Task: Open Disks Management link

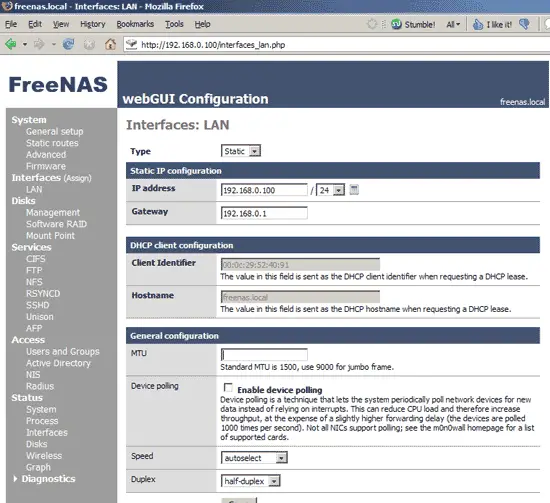Action: [53, 213]
